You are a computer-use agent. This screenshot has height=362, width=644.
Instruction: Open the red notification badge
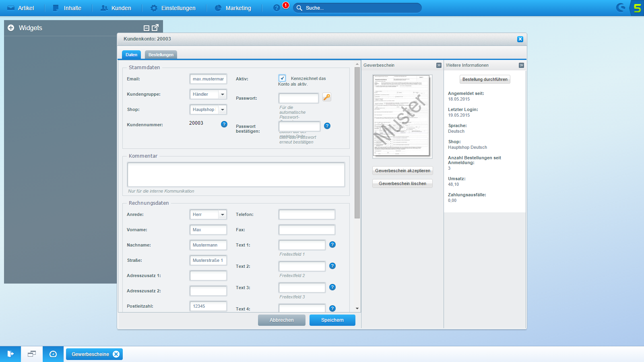pyautogui.click(x=286, y=5)
